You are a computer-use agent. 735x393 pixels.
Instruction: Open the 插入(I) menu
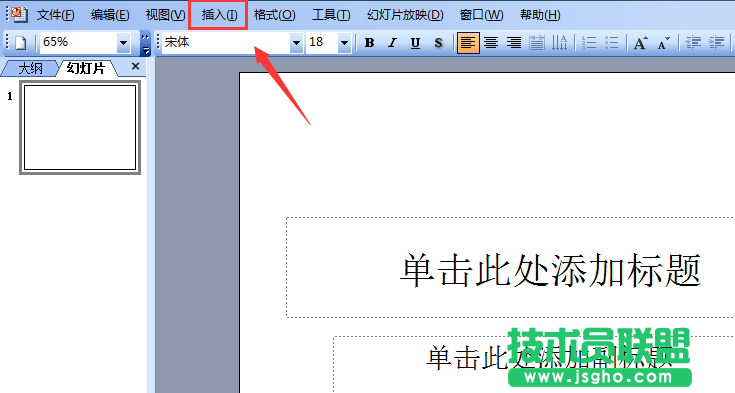(x=219, y=15)
